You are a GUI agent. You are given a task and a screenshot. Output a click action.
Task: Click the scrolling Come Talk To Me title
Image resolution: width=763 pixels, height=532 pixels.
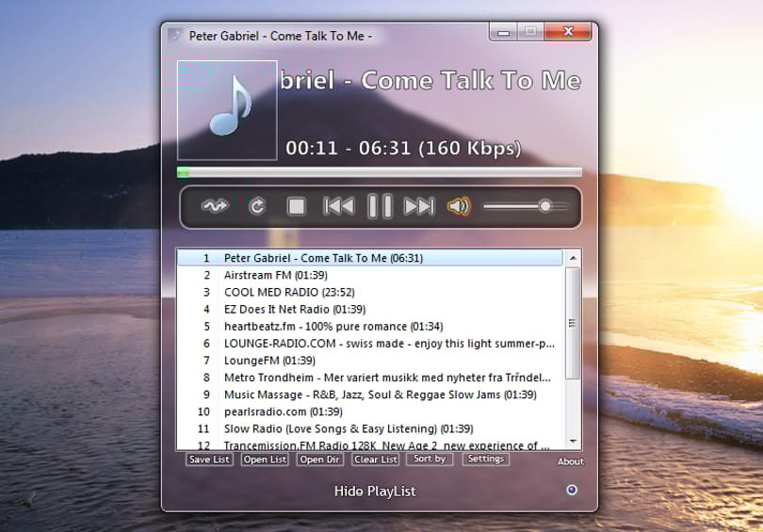430,80
